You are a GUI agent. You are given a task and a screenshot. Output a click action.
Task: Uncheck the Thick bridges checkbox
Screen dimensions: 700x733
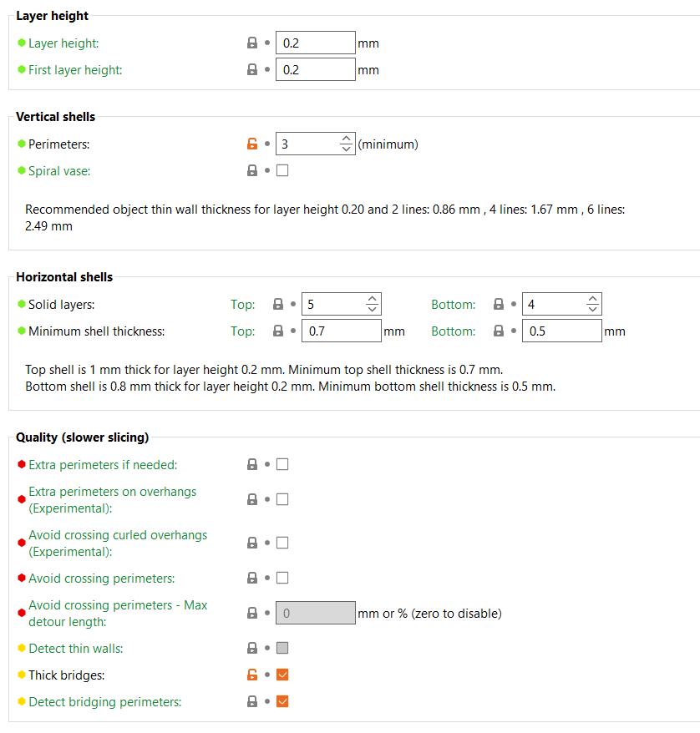click(282, 675)
